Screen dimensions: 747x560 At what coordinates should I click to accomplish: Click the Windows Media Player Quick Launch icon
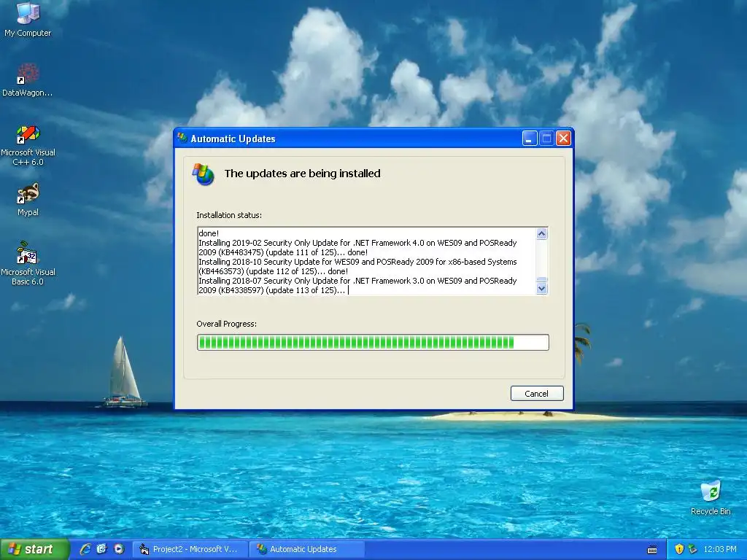point(119,549)
